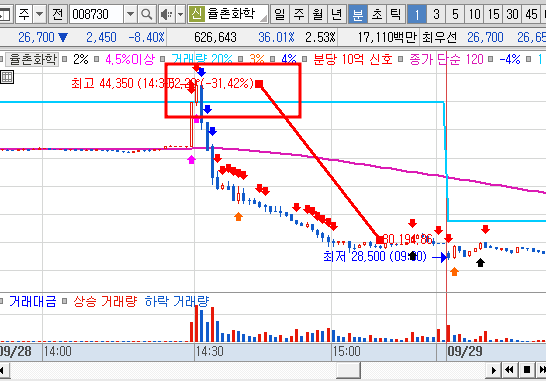Image resolution: width=546 pixels, height=381 pixels.
Task: Click the -4% indicator label
Action: click(x=510, y=59)
